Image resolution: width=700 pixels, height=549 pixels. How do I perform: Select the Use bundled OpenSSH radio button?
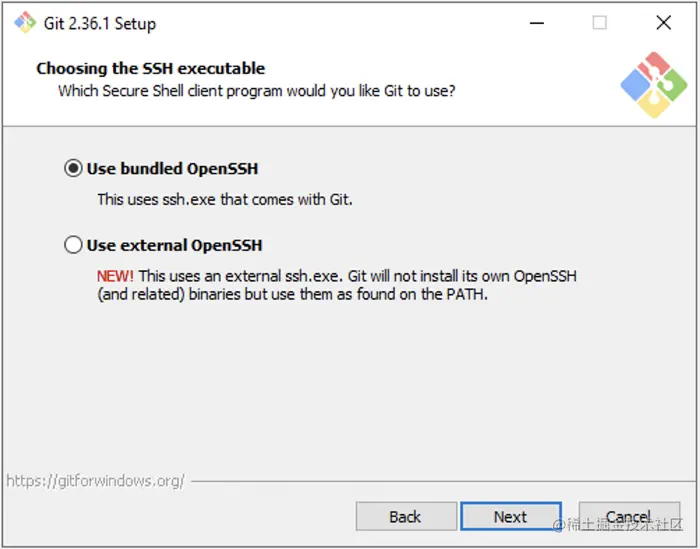point(73,169)
